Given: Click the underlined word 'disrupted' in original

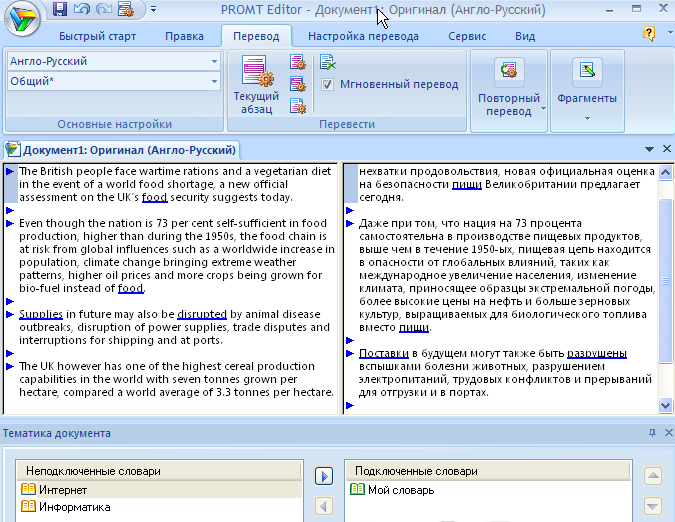Looking at the screenshot, I should tap(202, 314).
